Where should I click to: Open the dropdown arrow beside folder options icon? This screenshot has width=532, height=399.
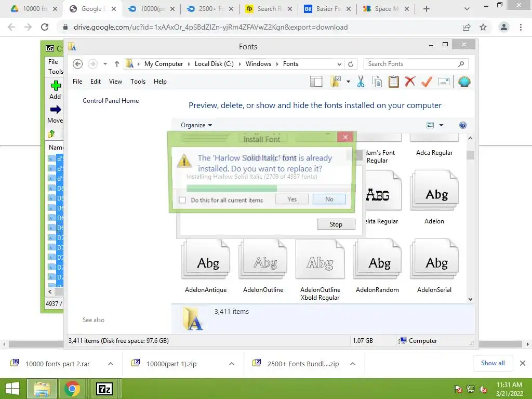coord(348,82)
